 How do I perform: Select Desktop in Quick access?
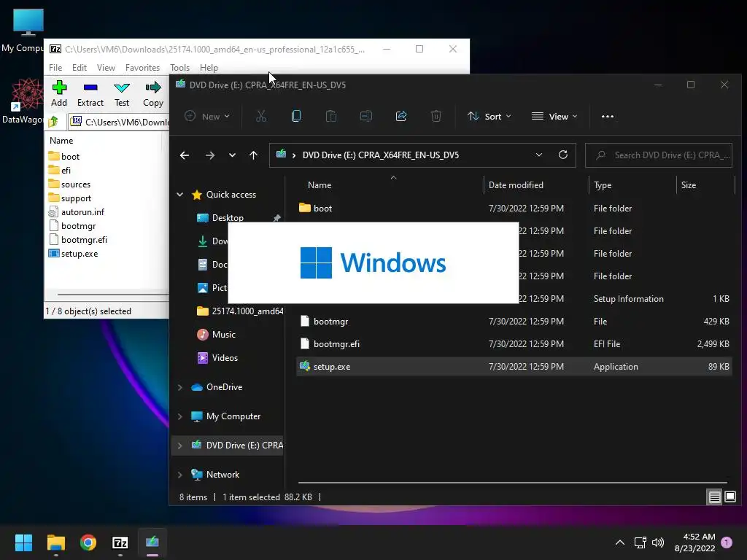(228, 217)
